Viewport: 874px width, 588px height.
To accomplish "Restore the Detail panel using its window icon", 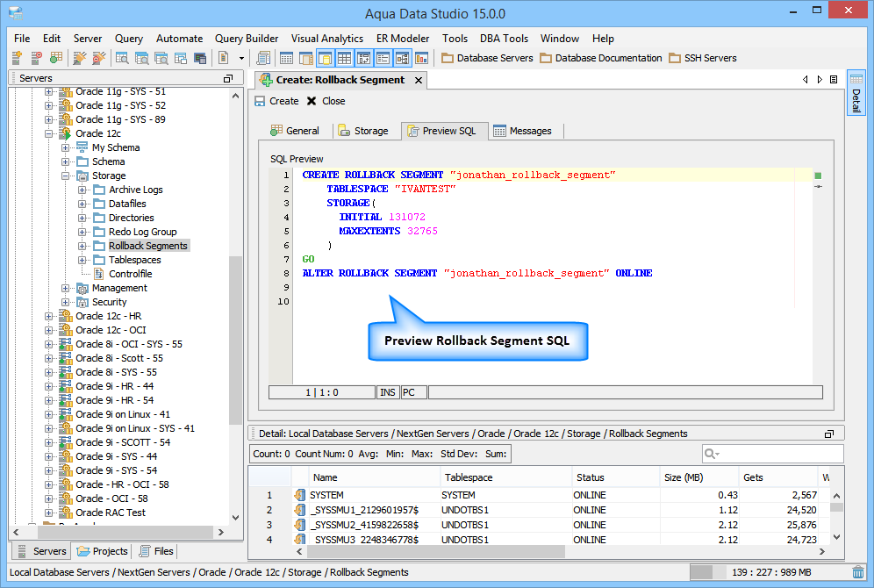I will pyautogui.click(x=829, y=434).
